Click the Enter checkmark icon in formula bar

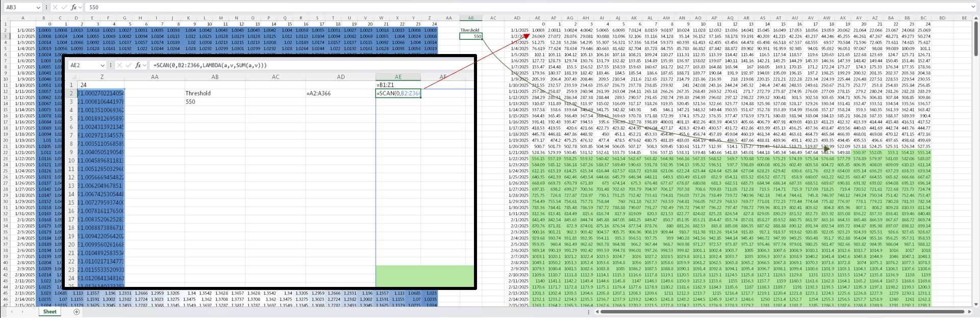64,7
